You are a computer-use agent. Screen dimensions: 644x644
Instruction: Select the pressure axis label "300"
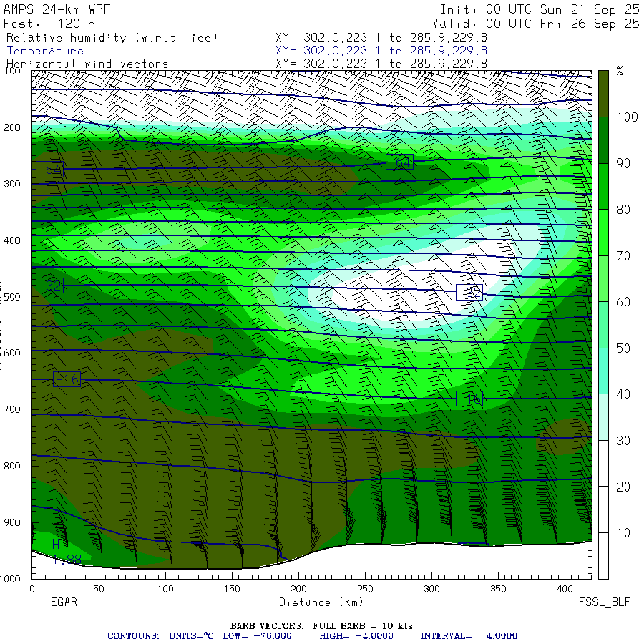(12, 184)
